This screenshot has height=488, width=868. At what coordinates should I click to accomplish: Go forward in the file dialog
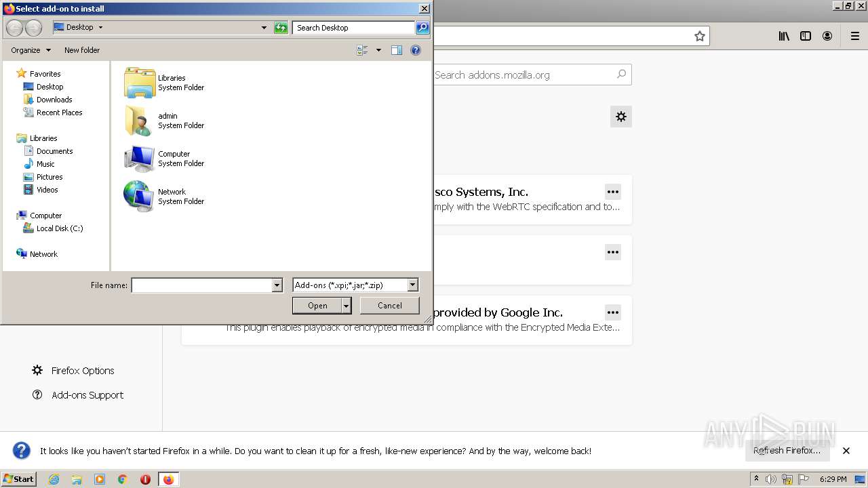pos(33,28)
